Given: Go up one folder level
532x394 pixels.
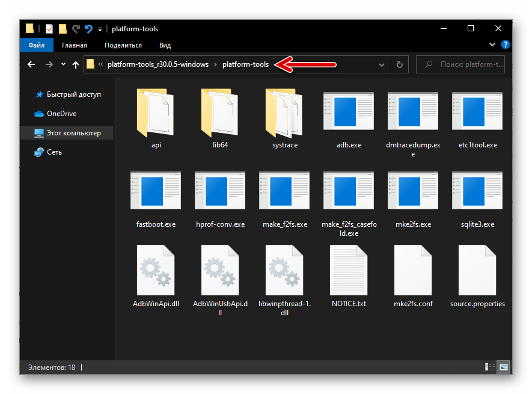Looking at the screenshot, I should point(76,65).
